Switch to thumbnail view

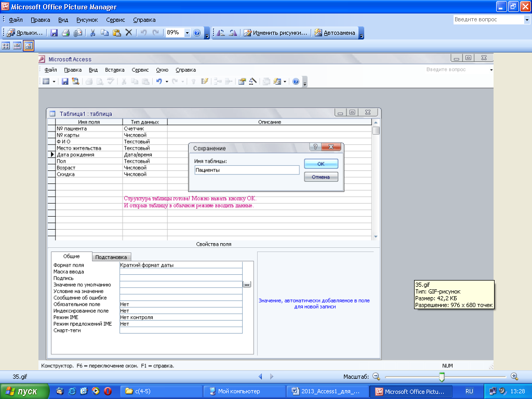(6, 46)
